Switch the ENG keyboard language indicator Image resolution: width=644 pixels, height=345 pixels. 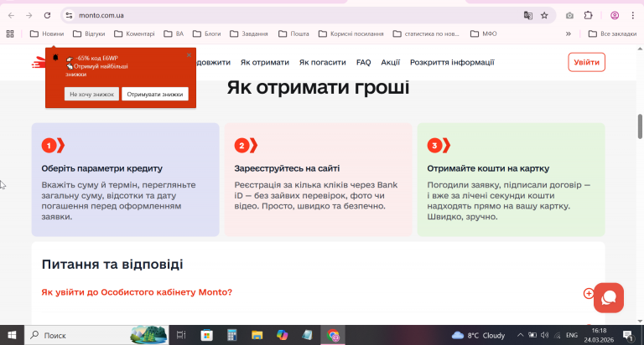(x=572, y=335)
